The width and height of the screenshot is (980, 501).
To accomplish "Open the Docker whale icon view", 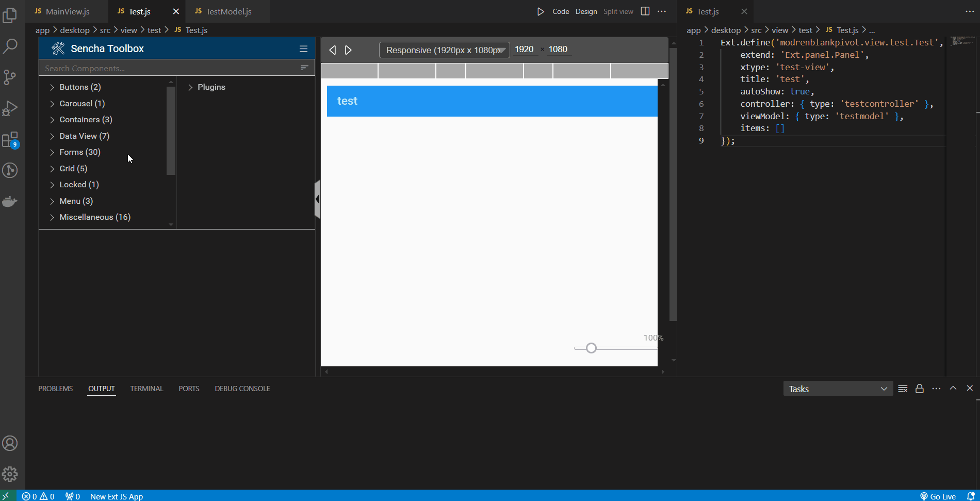I will tap(10, 201).
